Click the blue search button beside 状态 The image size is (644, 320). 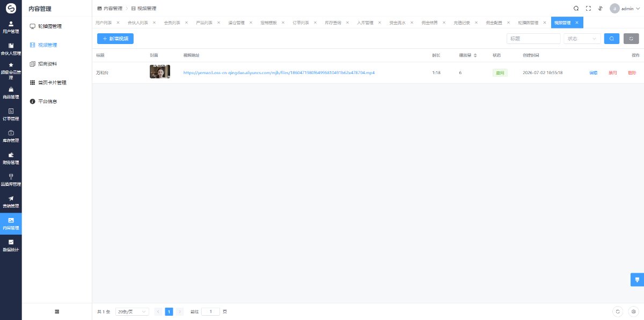click(x=611, y=39)
